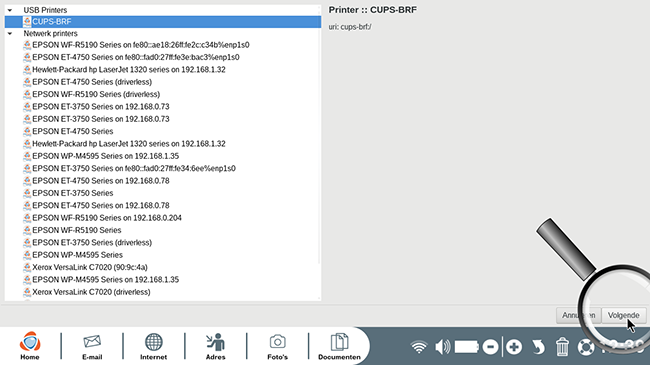This screenshot has height=365, width=650.
Task: Click the speaker volume icon
Action: pos(442,347)
